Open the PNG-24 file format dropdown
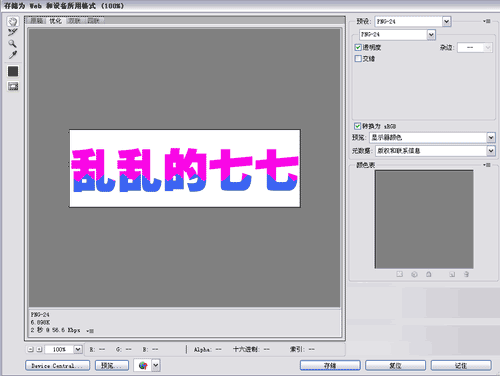 pyautogui.click(x=397, y=35)
